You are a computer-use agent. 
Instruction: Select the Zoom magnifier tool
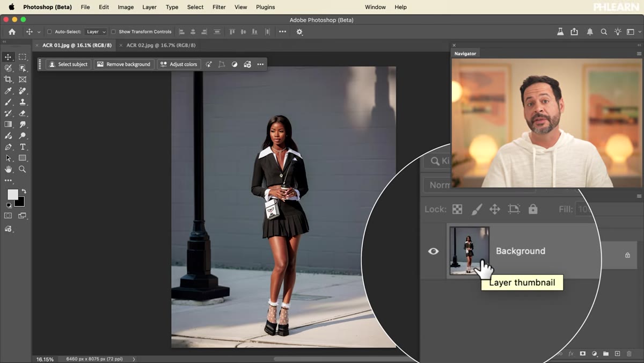tap(23, 170)
